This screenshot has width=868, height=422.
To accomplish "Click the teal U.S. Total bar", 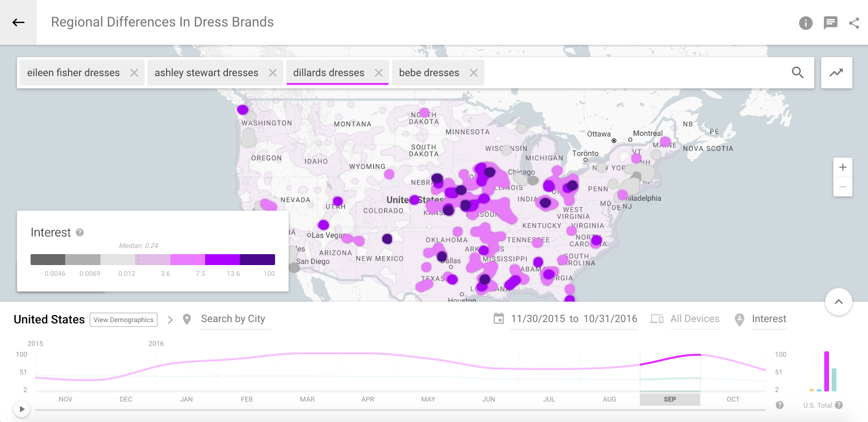I will coord(834,380).
